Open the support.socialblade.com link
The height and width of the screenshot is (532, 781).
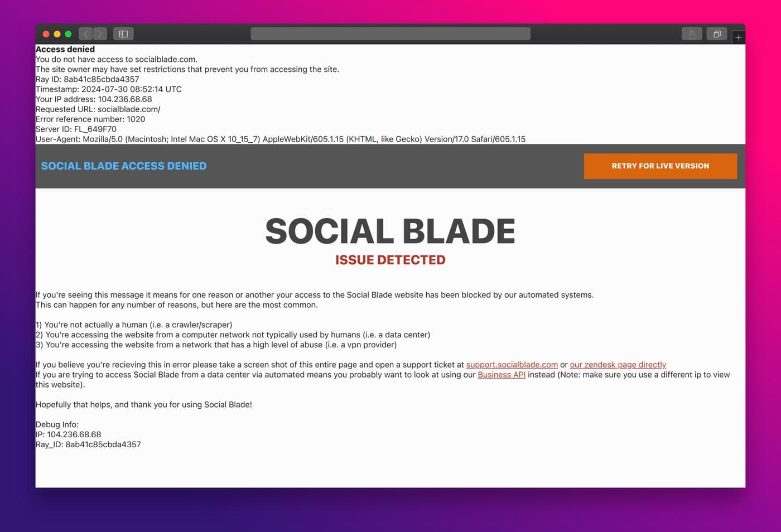(x=512, y=364)
